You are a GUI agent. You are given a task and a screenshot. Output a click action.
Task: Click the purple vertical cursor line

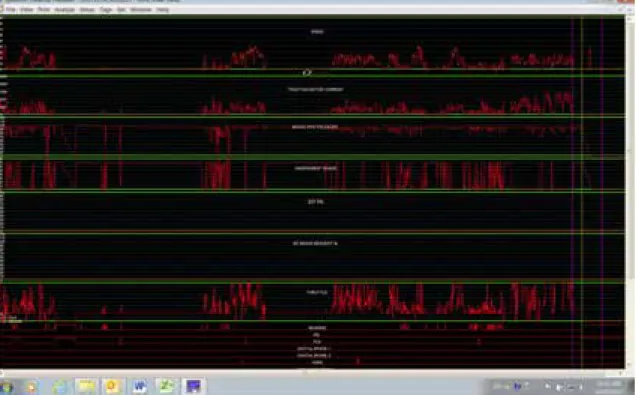pos(572,191)
